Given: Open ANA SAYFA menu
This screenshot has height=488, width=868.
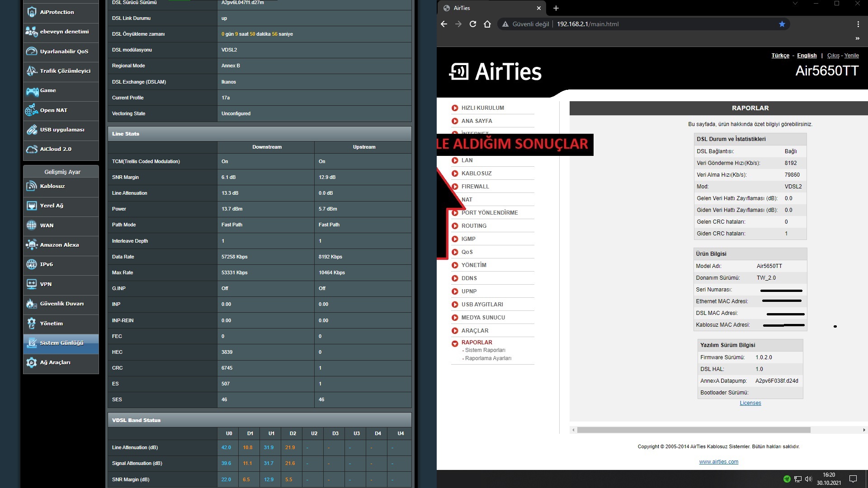Looking at the screenshot, I should tap(476, 121).
